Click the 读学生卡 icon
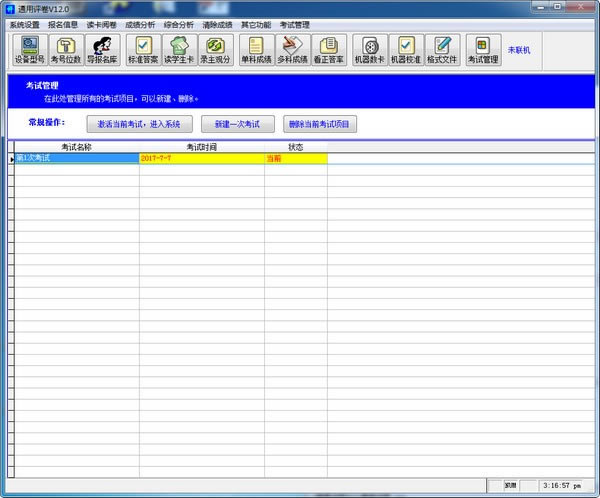The image size is (600, 498). pos(178,50)
